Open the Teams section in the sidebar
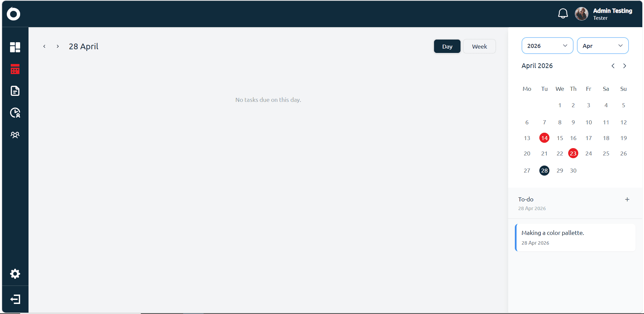 tap(15, 135)
